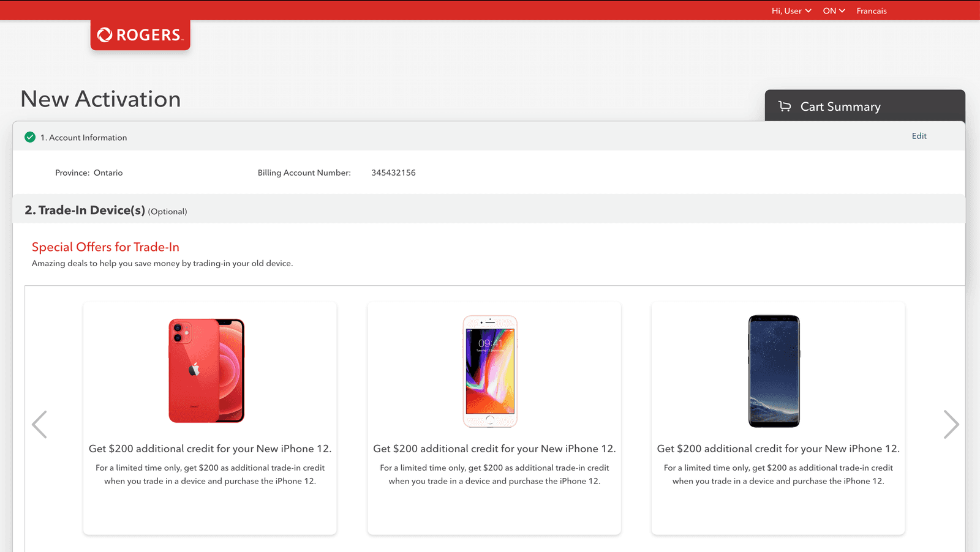Open the Hi, User account dropdown
This screenshot has height=552, width=980.
pyautogui.click(x=791, y=11)
